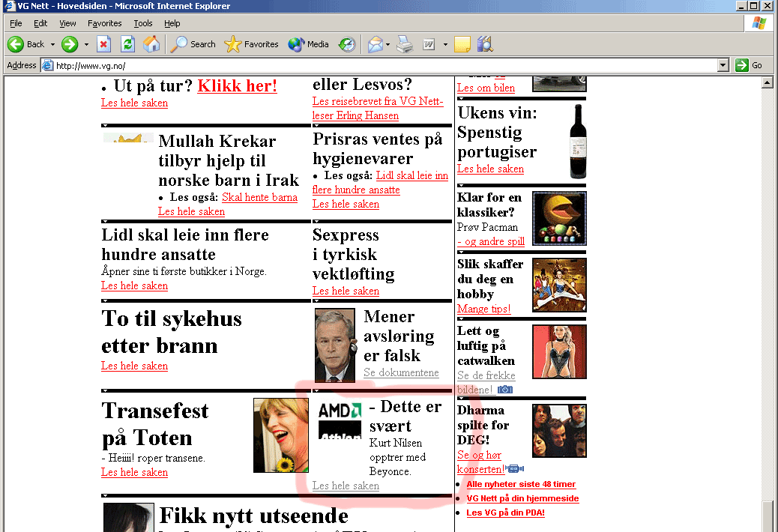Screen dimensions: 778x532
Task: Click the Address bar URL field
Action: [x=385, y=65]
